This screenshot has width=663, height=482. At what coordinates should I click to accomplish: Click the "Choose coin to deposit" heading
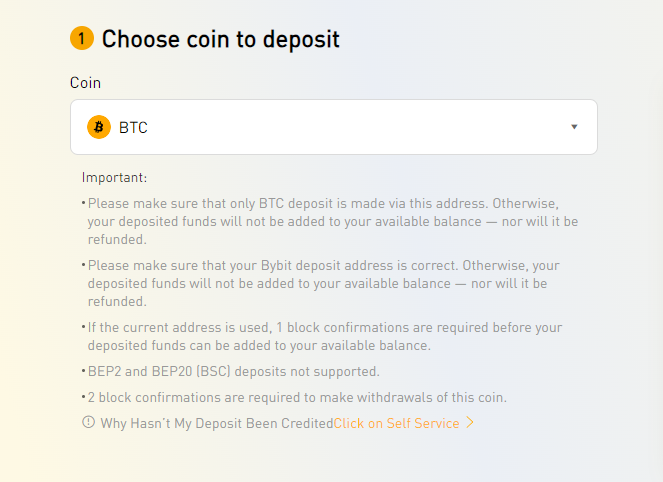click(221, 40)
